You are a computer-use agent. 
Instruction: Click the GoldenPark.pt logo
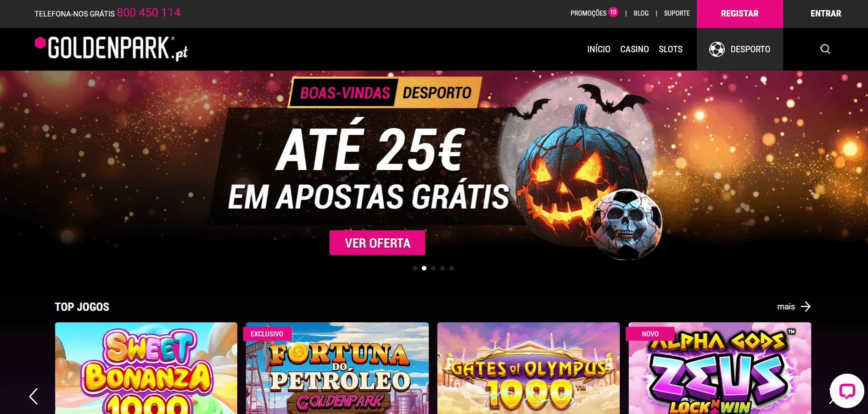pyautogui.click(x=112, y=49)
